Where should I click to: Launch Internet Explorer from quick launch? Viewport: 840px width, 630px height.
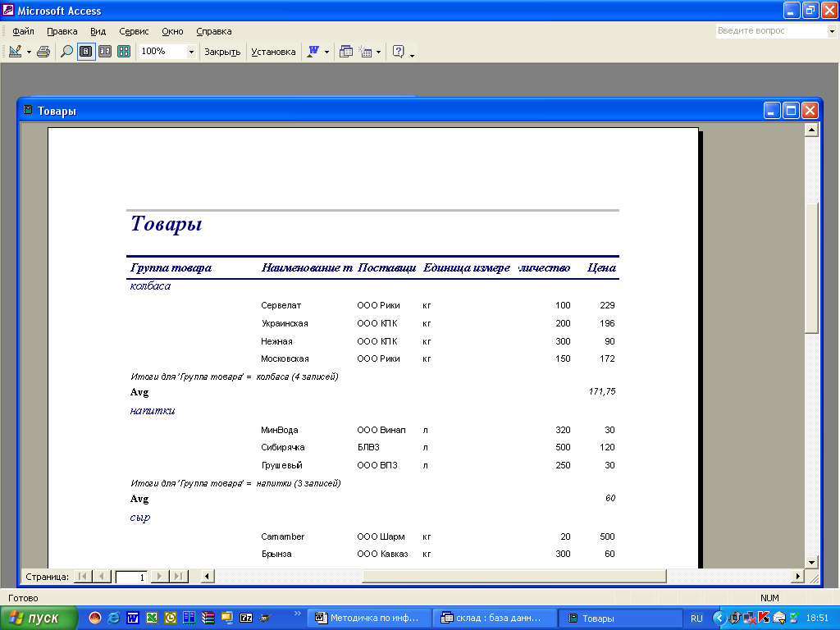tap(114, 618)
